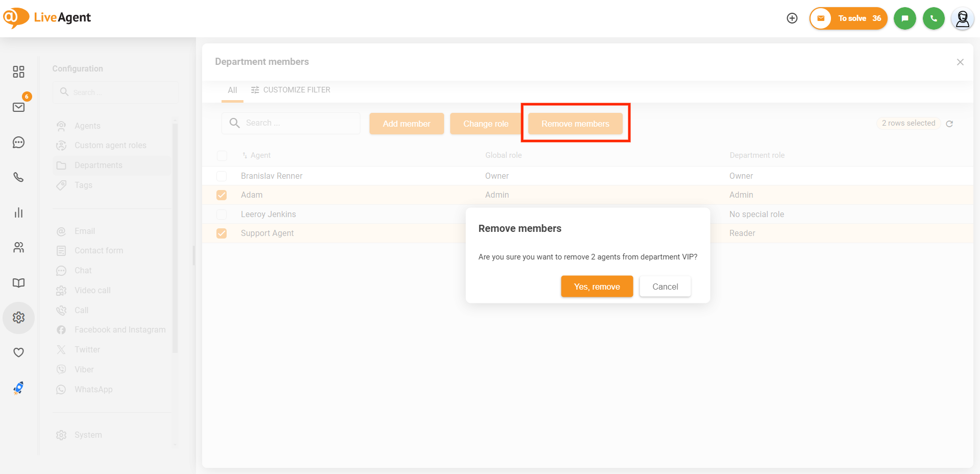The height and width of the screenshot is (474, 980).
Task: Uncheck the Adam row checkbox
Action: coord(222,195)
